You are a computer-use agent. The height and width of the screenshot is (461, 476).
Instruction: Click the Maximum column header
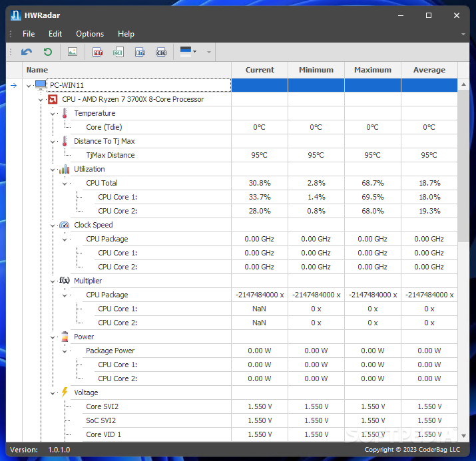point(373,70)
